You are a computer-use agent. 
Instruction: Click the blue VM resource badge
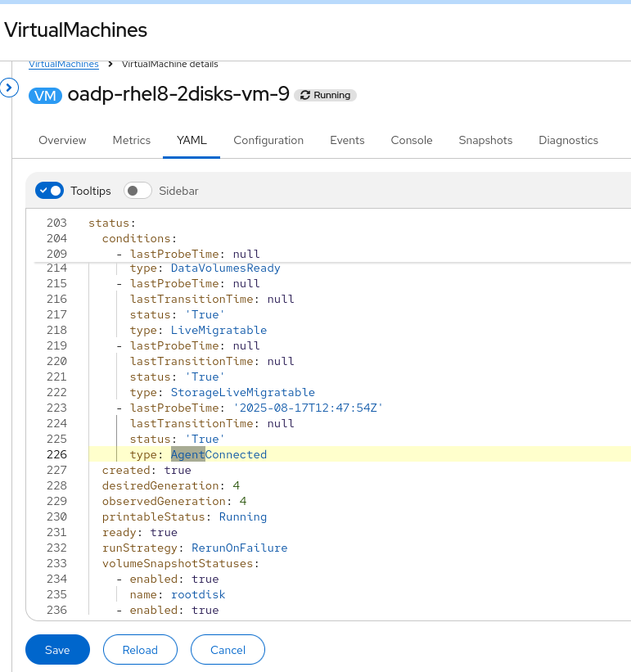pos(45,95)
